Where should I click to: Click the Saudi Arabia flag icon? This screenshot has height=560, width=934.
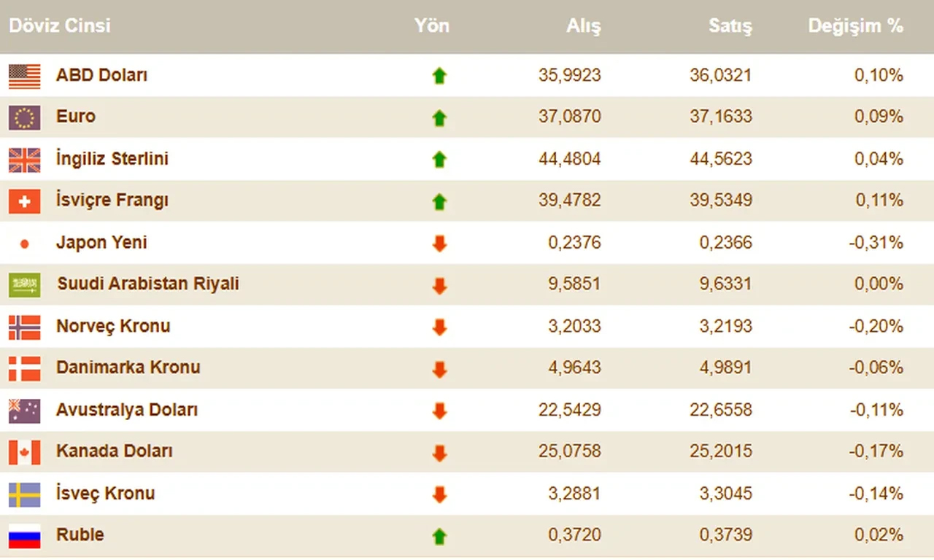coord(24,285)
